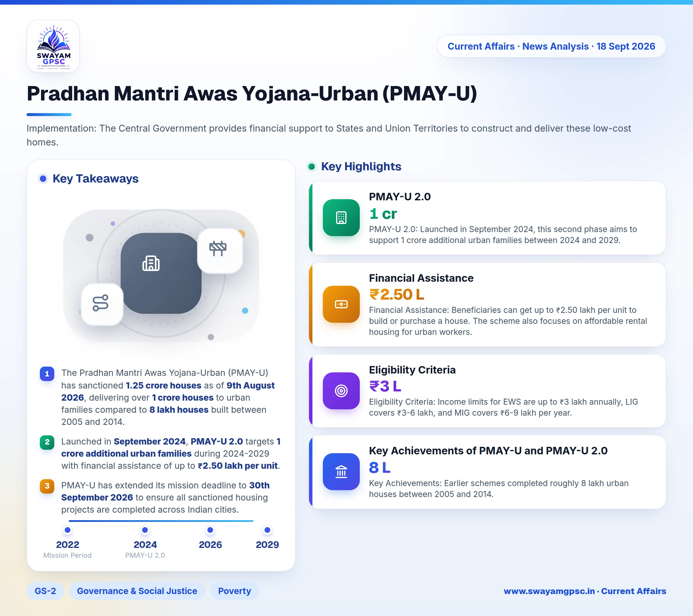
Task: Open the PMAY-U 2.0 highlight card title
Action: tap(400, 197)
